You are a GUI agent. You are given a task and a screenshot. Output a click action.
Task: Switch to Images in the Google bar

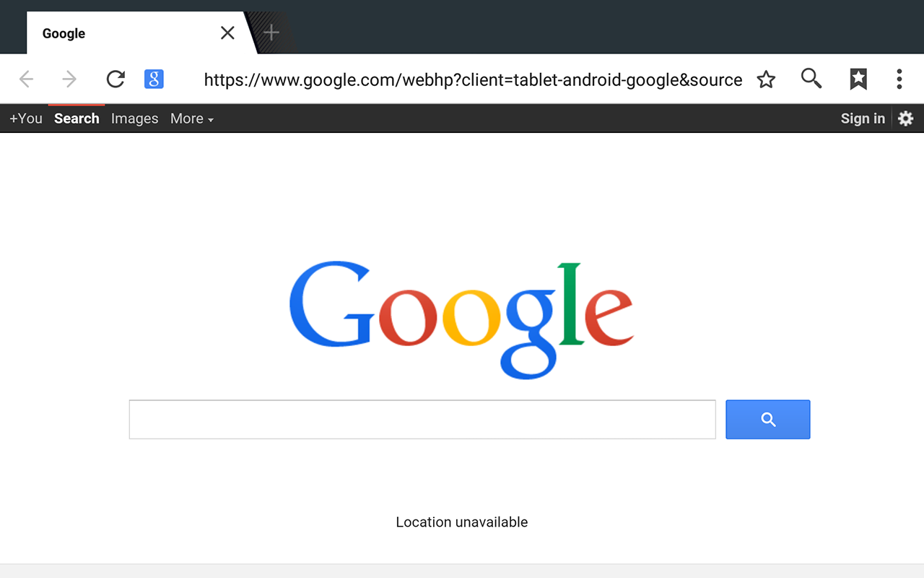[x=134, y=118]
